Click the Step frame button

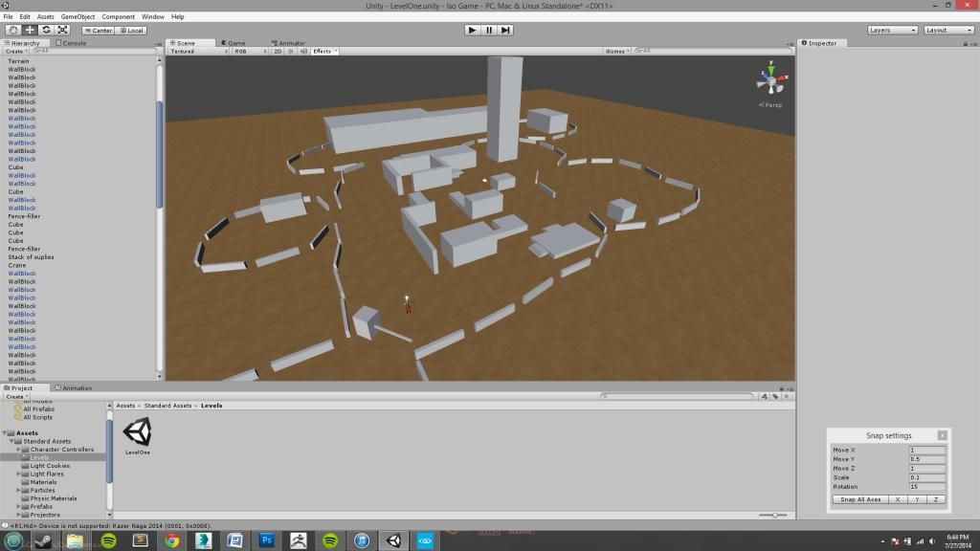[506, 30]
